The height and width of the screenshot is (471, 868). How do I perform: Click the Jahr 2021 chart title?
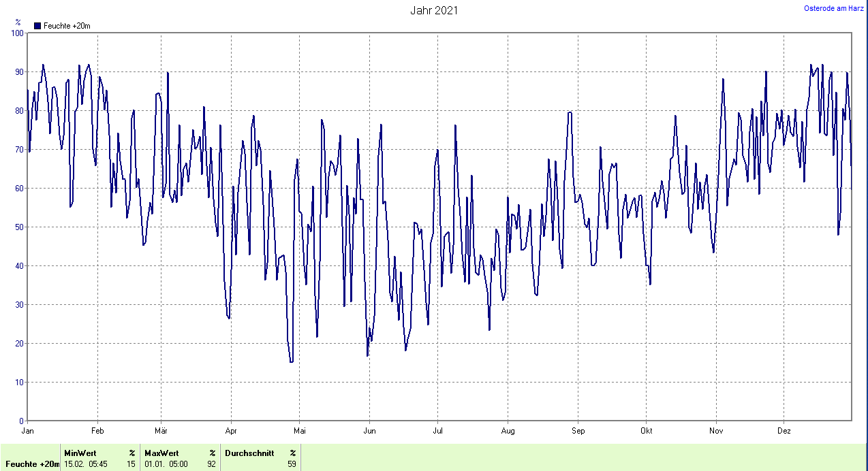[434, 10]
